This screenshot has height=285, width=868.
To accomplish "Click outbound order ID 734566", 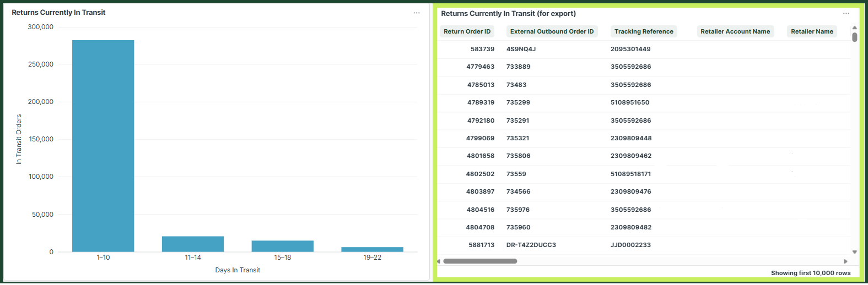I will (518, 191).
